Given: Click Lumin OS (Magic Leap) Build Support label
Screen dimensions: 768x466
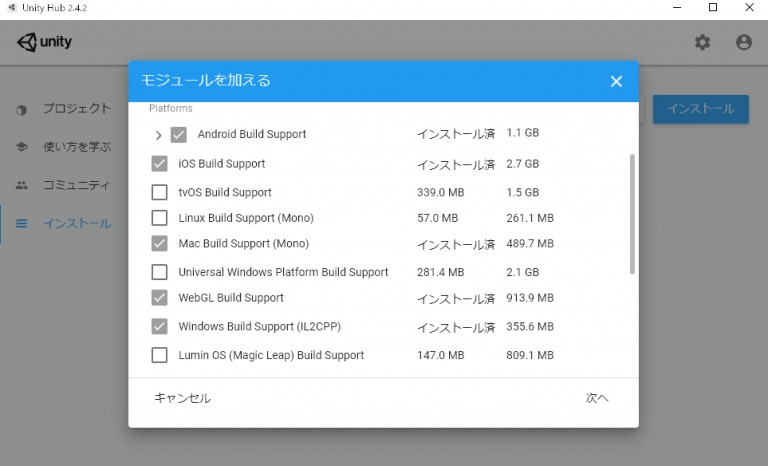Looking at the screenshot, I should click(x=271, y=355).
